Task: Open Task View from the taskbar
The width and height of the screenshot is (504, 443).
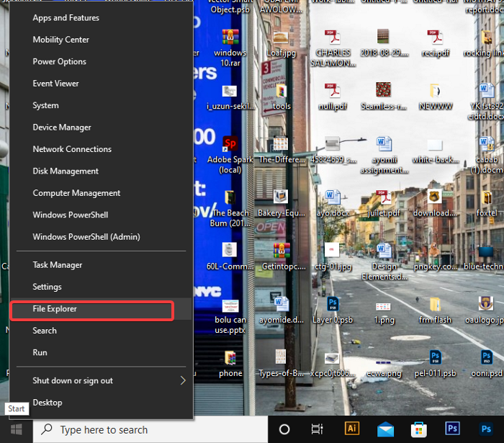Action: click(317, 429)
